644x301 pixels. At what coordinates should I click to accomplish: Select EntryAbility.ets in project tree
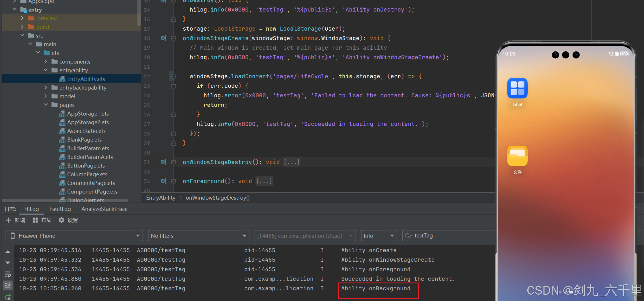pos(71,79)
